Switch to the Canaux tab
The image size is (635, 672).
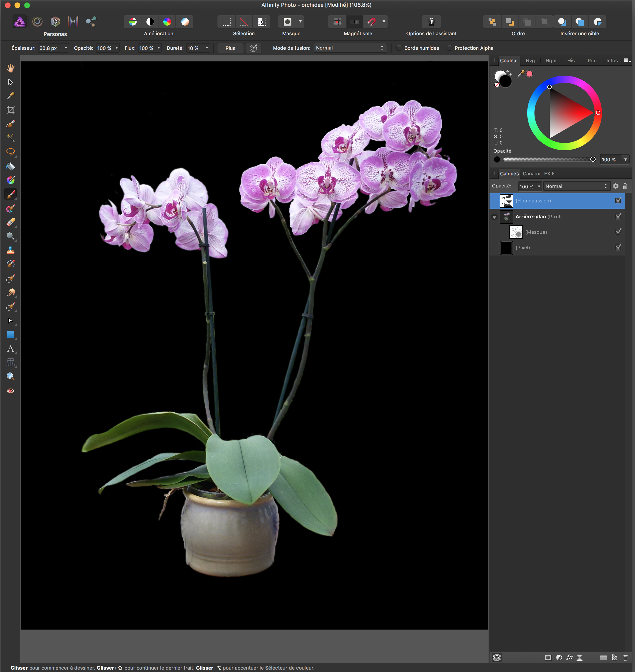pyautogui.click(x=531, y=174)
